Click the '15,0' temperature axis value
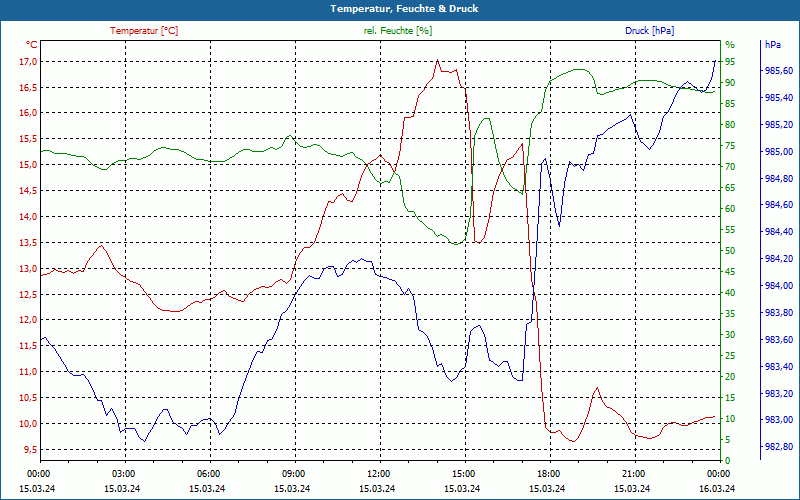 coord(29,165)
